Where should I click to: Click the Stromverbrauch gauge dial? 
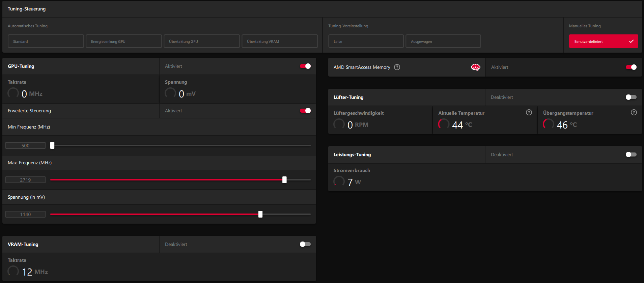[339, 181]
